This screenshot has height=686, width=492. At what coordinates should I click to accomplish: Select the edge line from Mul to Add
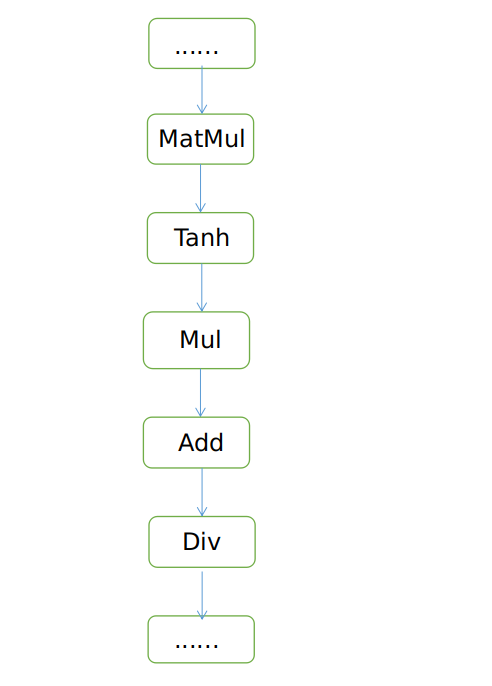coord(200,392)
